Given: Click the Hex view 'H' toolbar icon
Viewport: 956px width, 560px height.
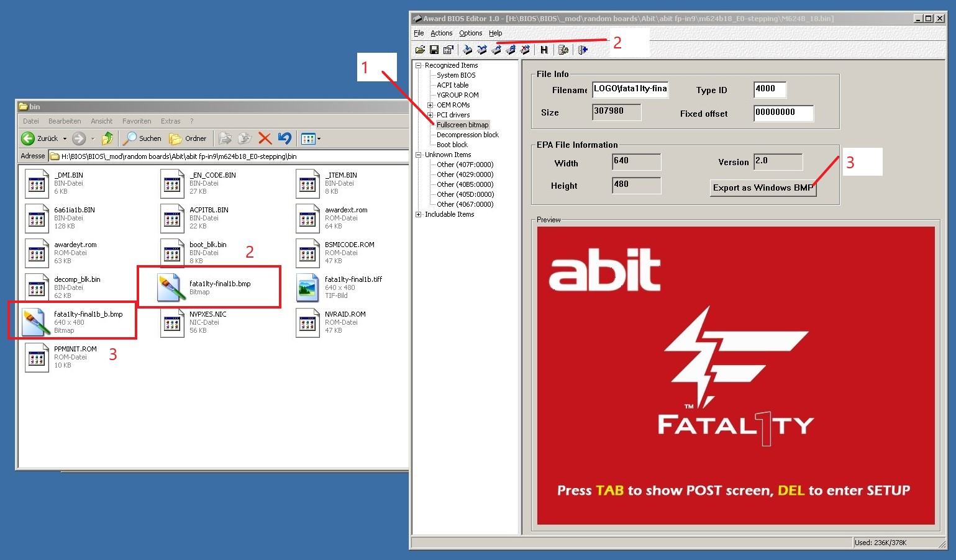Looking at the screenshot, I should [x=544, y=50].
